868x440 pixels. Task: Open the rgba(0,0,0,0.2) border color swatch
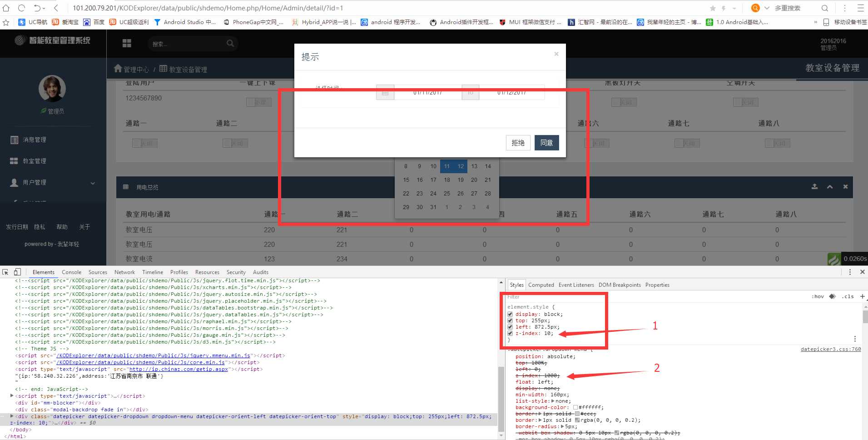(x=577, y=420)
